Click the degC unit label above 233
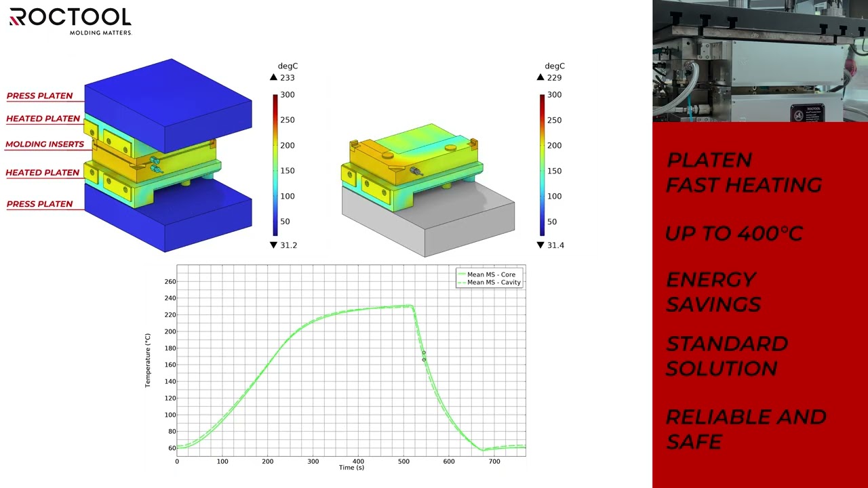868x488 pixels. (288, 66)
